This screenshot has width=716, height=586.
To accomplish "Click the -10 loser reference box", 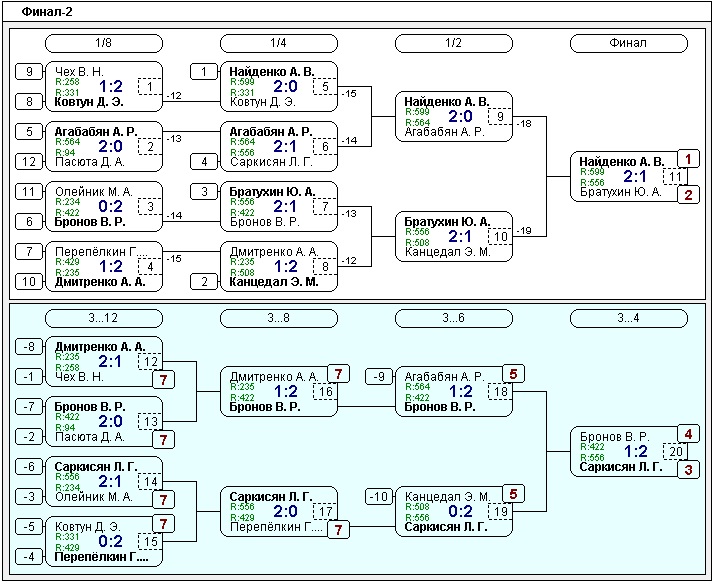I will click(x=379, y=496).
